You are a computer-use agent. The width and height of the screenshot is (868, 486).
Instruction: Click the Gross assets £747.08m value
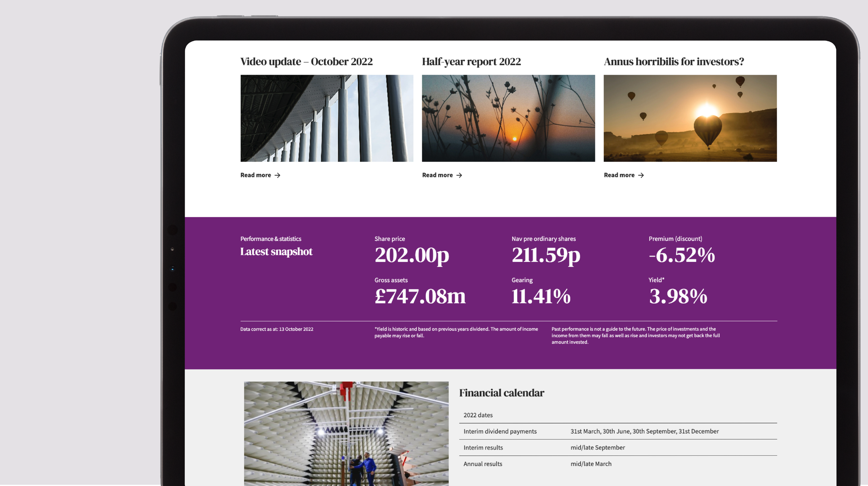point(420,296)
